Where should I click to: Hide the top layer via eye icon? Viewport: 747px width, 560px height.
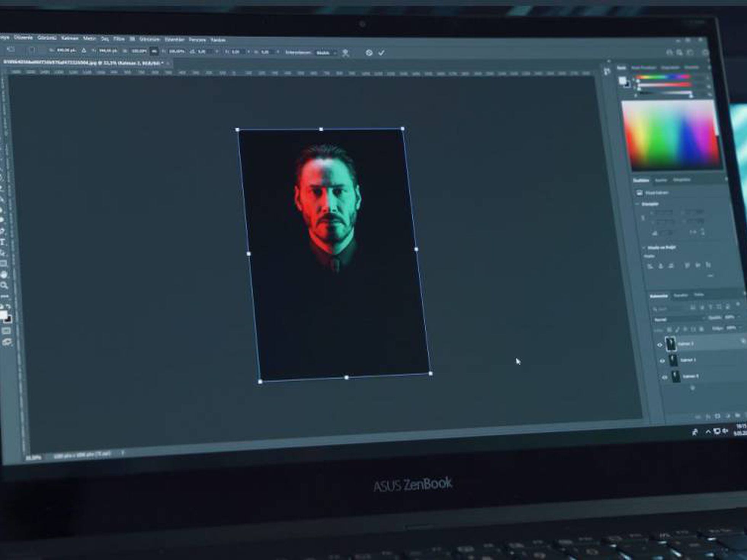(660, 345)
